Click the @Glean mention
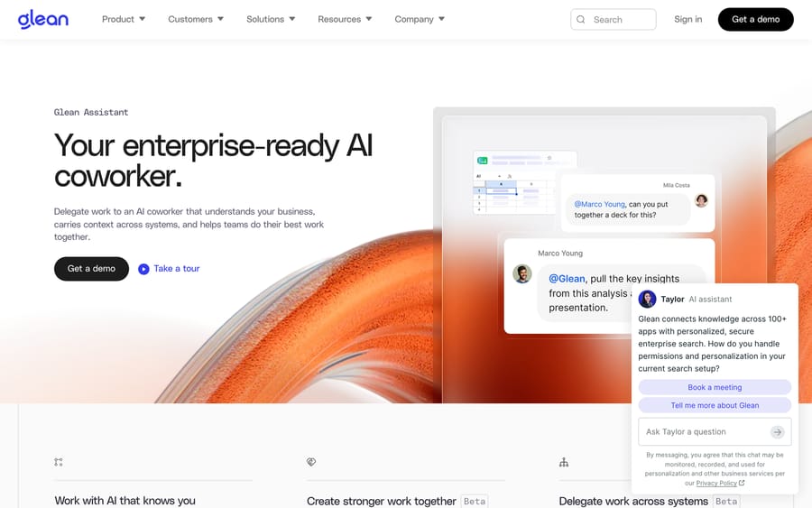 [567, 279]
